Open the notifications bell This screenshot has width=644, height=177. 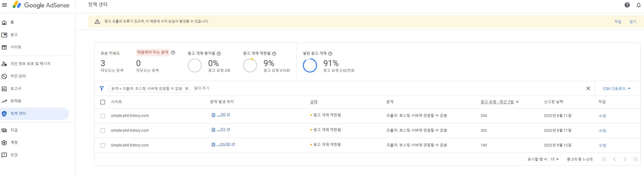point(639,5)
